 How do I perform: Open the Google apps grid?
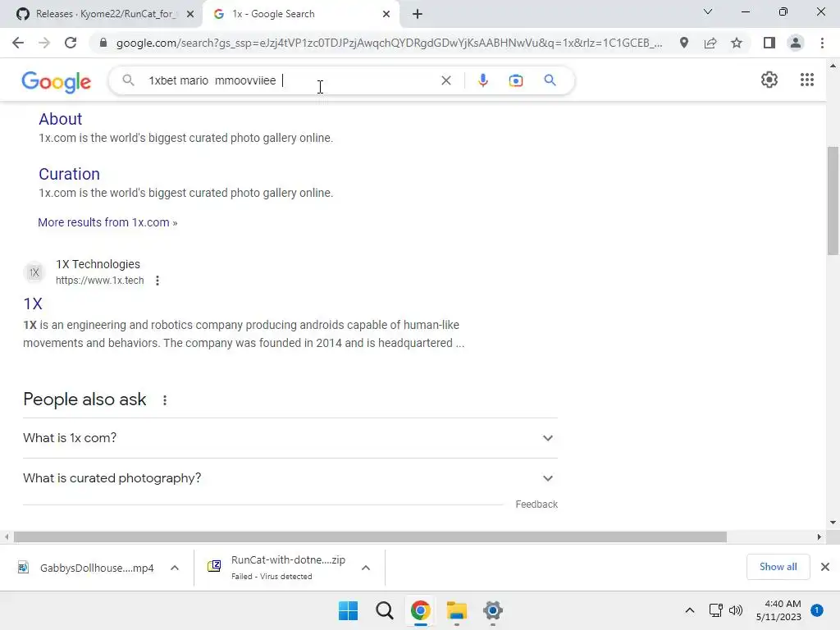pos(807,80)
